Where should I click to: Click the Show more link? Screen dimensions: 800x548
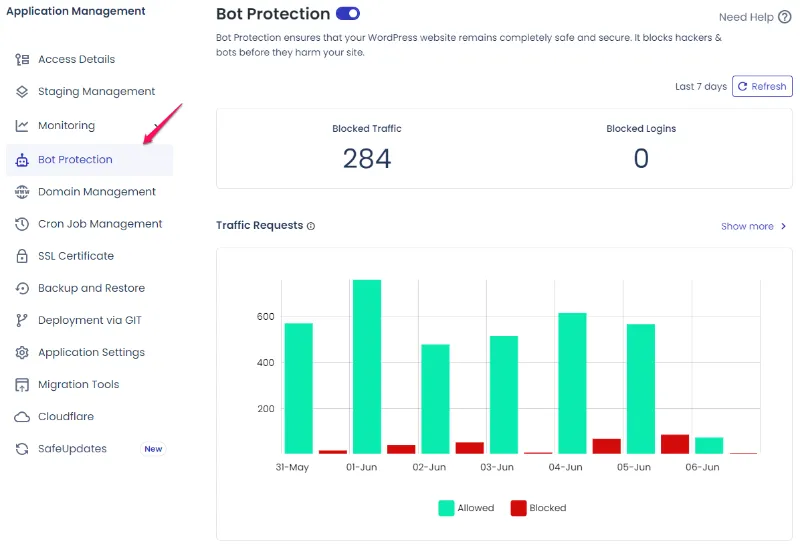[x=747, y=226]
